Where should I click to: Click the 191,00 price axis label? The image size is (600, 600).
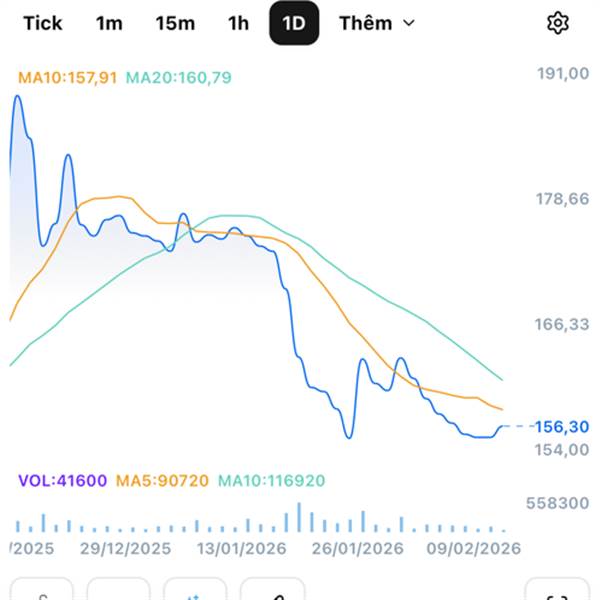(561, 73)
